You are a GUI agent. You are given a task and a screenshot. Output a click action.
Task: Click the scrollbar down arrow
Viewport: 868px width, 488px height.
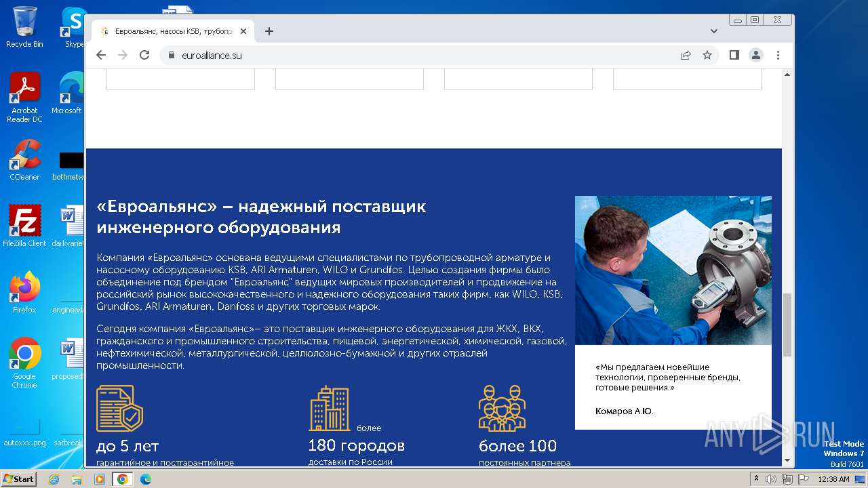(787, 460)
